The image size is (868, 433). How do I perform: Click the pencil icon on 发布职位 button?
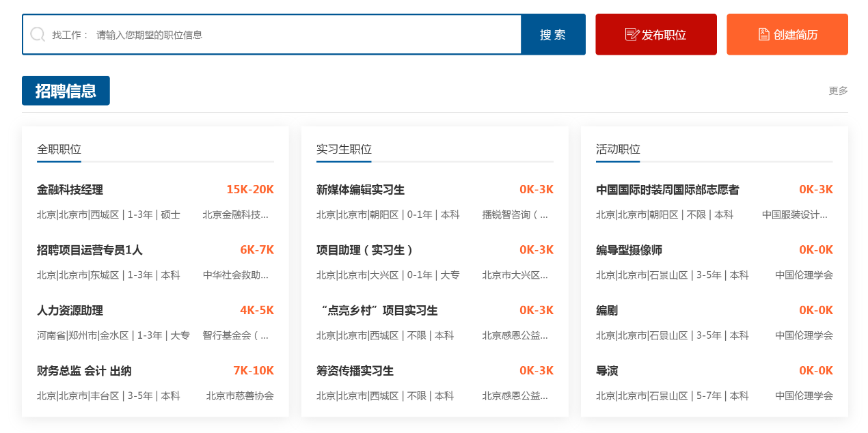coord(632,33)
